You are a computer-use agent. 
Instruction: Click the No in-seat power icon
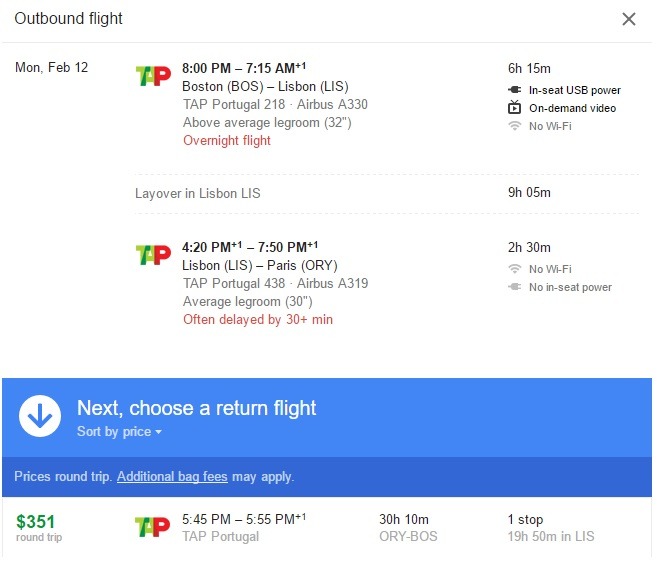click(x=515, y=287)
